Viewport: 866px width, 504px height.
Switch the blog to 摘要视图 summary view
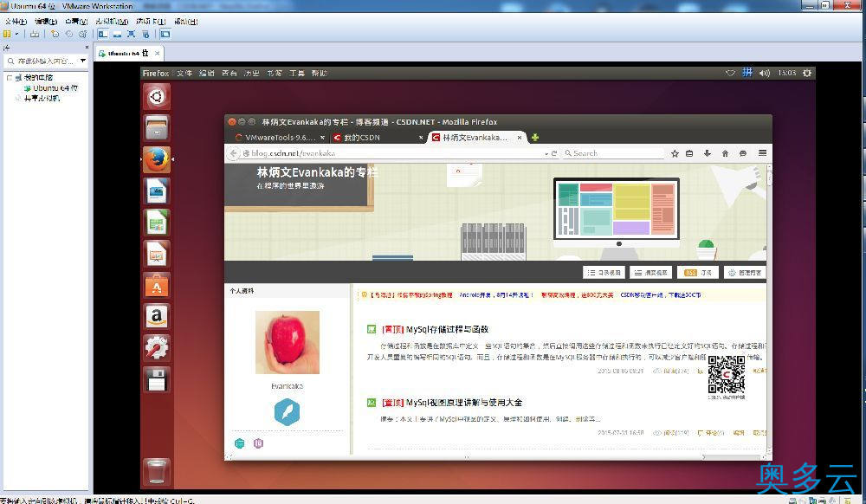coord(650,272)
